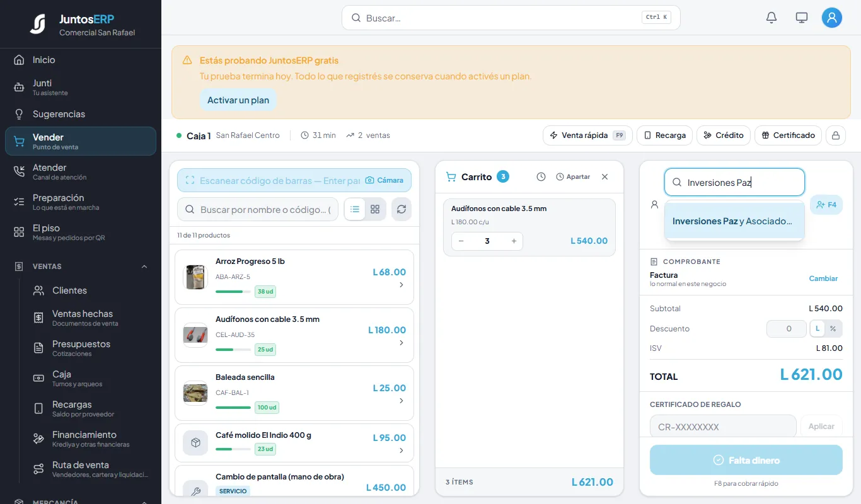Expand the MERCANCÍA sidebar section
Screen dimensions: 861x504
pos(144,502)
